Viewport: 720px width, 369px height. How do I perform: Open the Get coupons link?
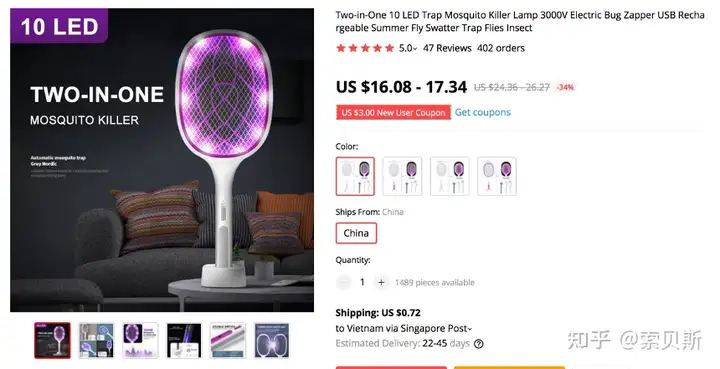[483, 112]
